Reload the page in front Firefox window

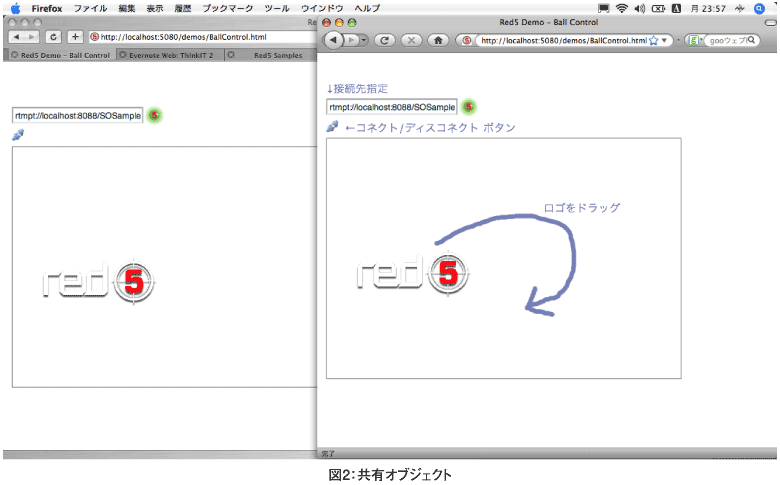(384, 40)
